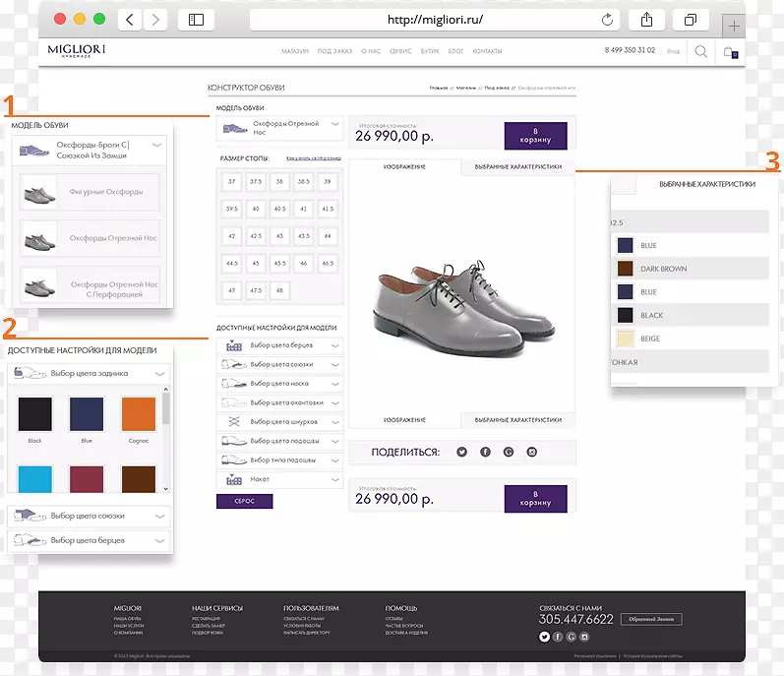Expand Выбор цвета союзки in callout panel 2

89,516
